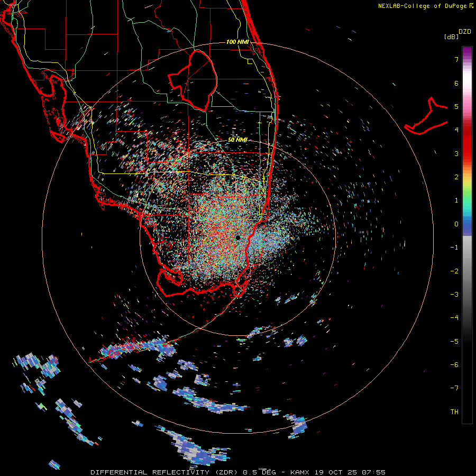The height and width of the screenshot is (476, 476).
Task: Click the -6 dB scale tick label
Action: pos(454,365)
